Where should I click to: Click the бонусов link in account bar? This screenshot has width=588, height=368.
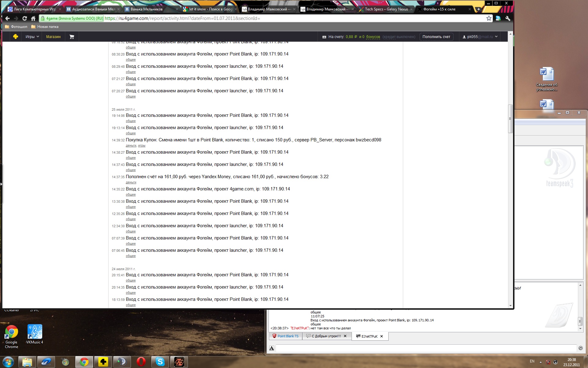[373, 37]
